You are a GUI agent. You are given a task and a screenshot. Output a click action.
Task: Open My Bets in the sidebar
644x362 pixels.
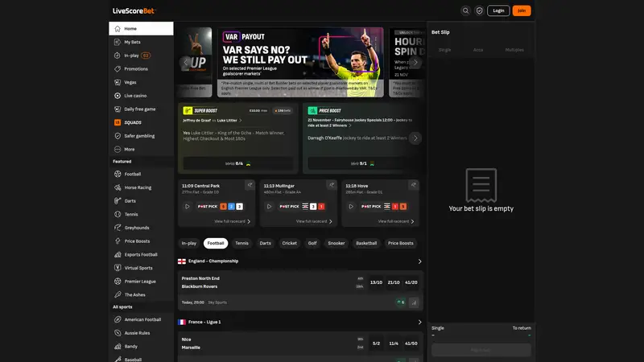pyautogui.click(x=141, y=42)
